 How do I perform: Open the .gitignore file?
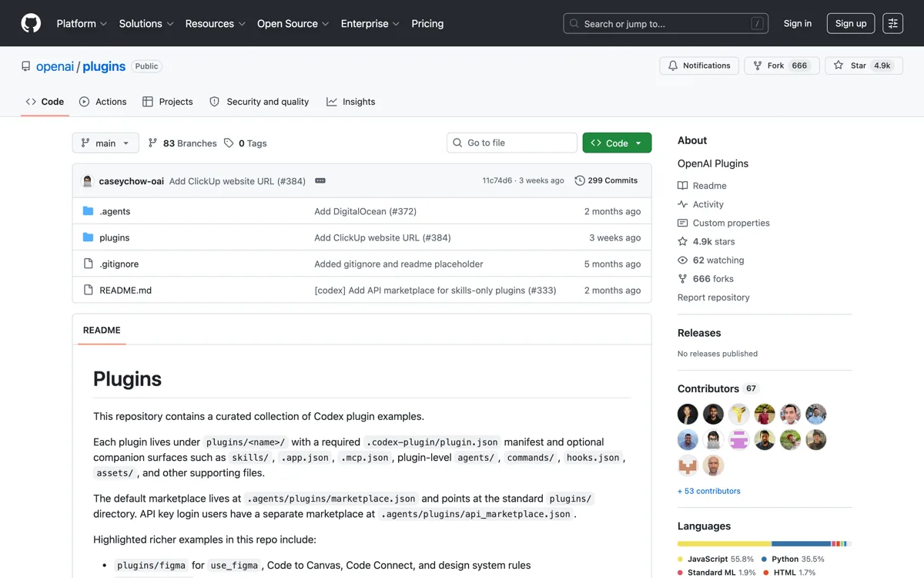[119, 264]
